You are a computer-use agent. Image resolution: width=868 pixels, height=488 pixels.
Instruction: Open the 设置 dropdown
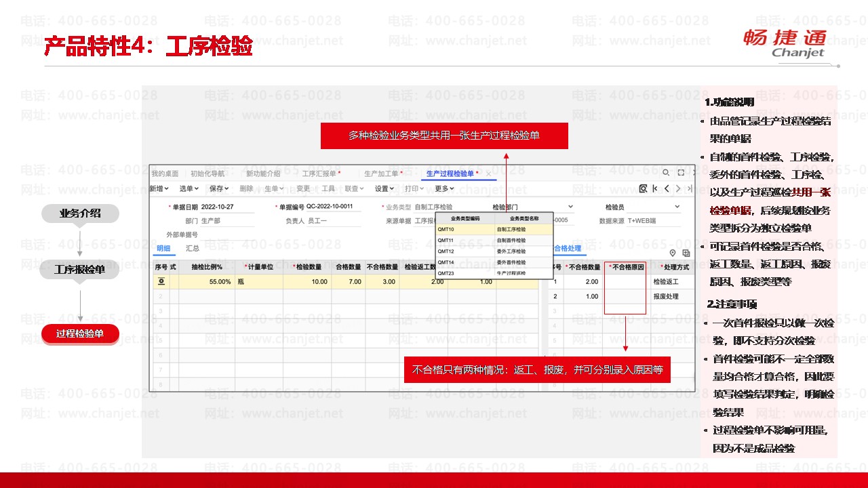[385, 188]
